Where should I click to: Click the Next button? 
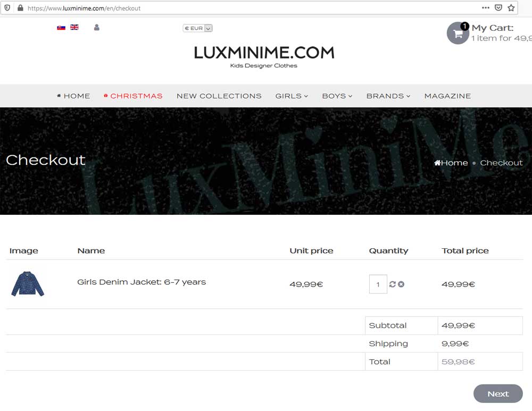pyautogui.click(x=498, y=393)
